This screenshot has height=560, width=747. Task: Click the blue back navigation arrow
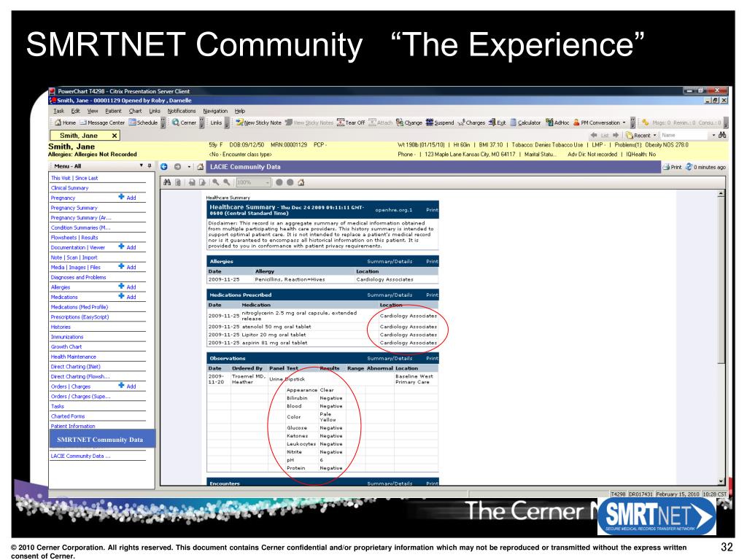164,167
